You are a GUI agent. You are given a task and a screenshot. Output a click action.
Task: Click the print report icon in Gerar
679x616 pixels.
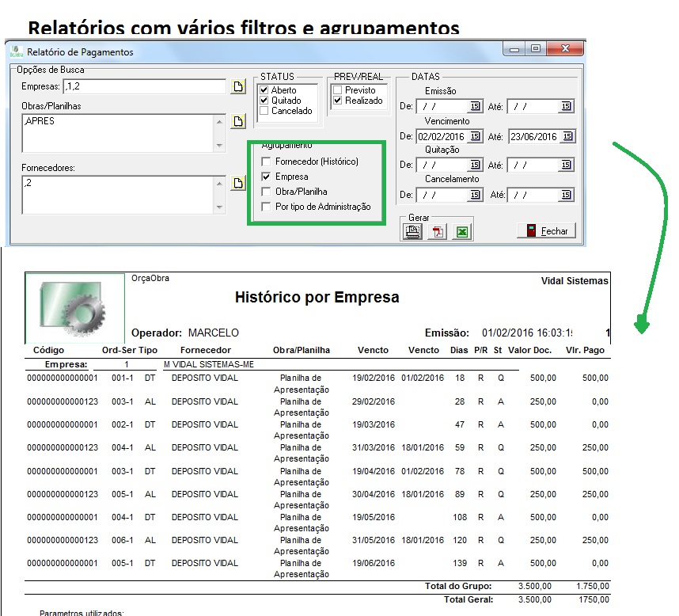tap(412, 231)
